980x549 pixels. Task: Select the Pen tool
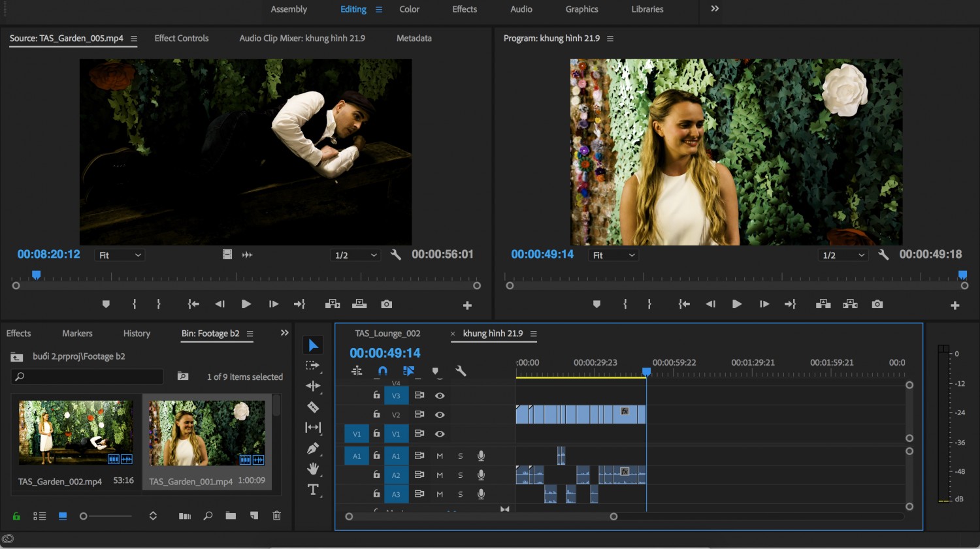tap(313, 448)
